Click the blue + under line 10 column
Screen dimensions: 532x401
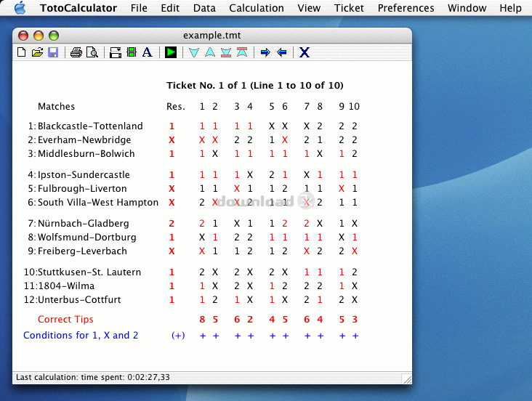click(x=355, y=336)
